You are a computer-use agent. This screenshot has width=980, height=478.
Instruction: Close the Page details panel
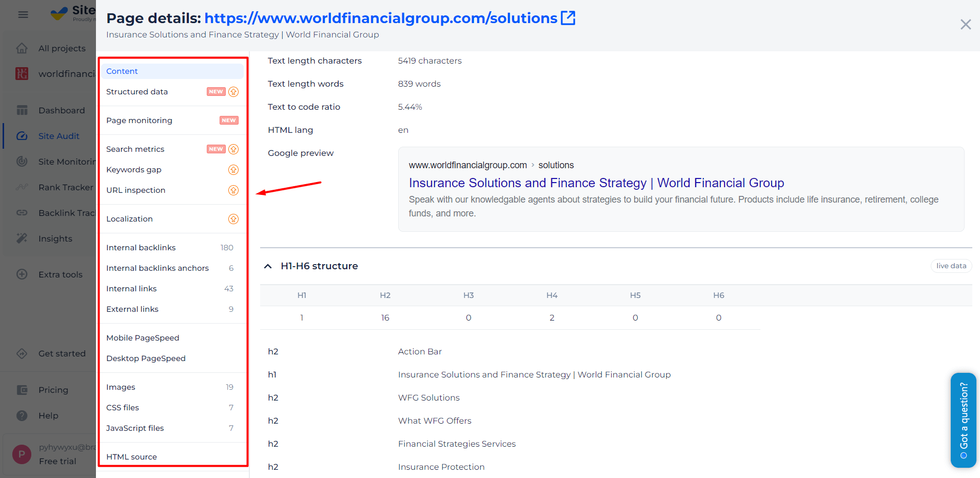(966, 25)
